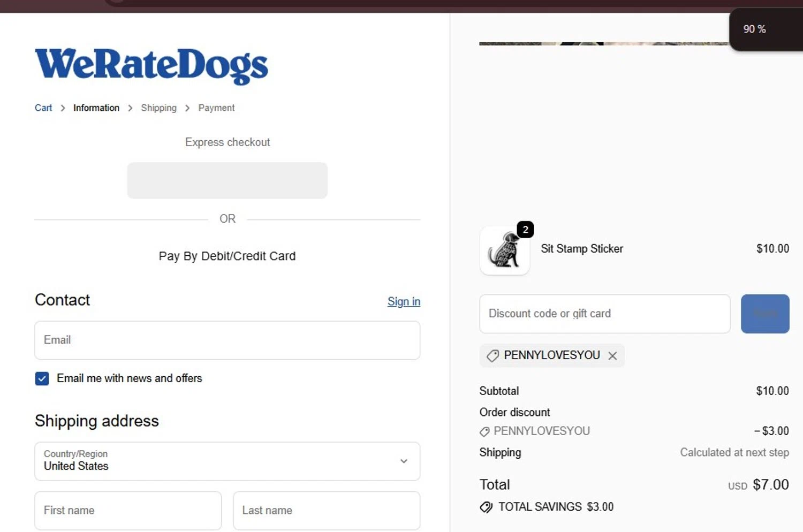Screen dimensions: 803x532
Task: Remove the PENNYLOVESYOU discount code
Action: (x=612, y=356)
